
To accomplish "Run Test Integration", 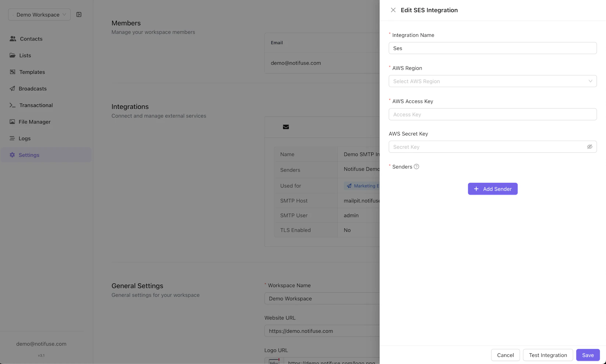I will (x=548, y=355).
